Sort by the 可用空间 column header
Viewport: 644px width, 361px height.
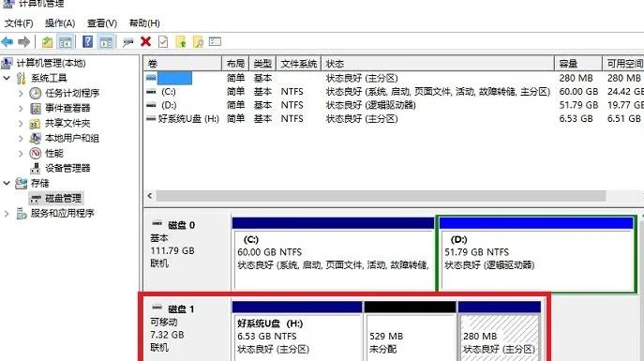tap(623, 64)
